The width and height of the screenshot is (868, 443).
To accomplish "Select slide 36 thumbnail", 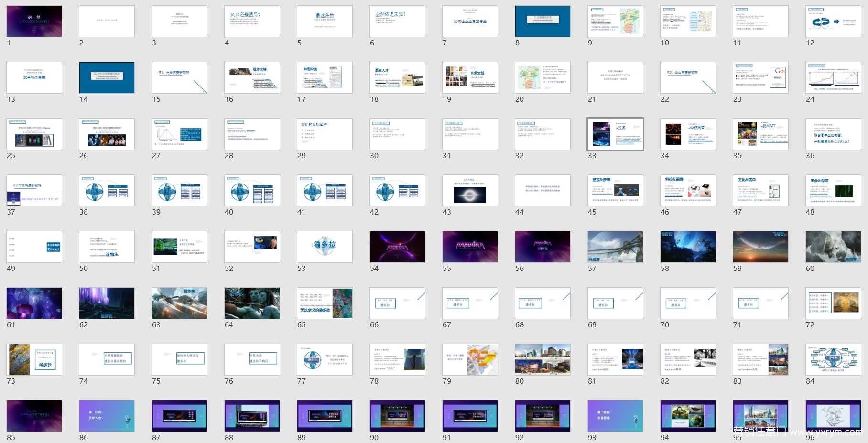I will pos(833,134).
